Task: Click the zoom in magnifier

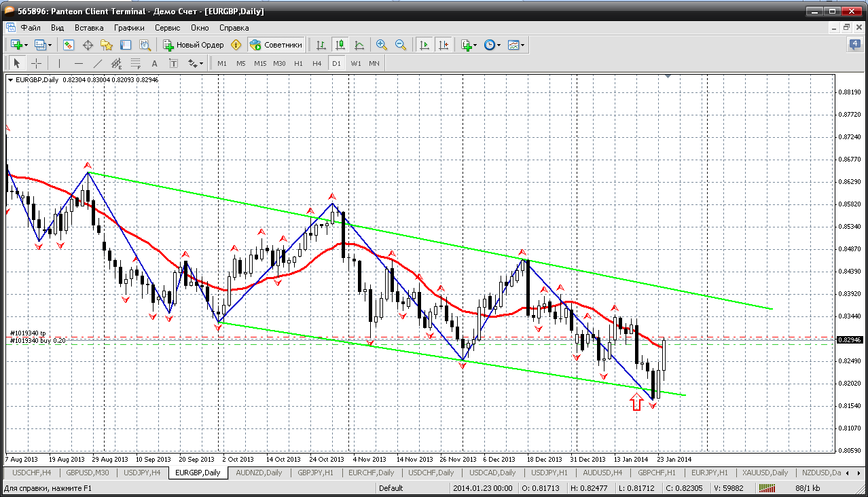Action: (382, 45)
